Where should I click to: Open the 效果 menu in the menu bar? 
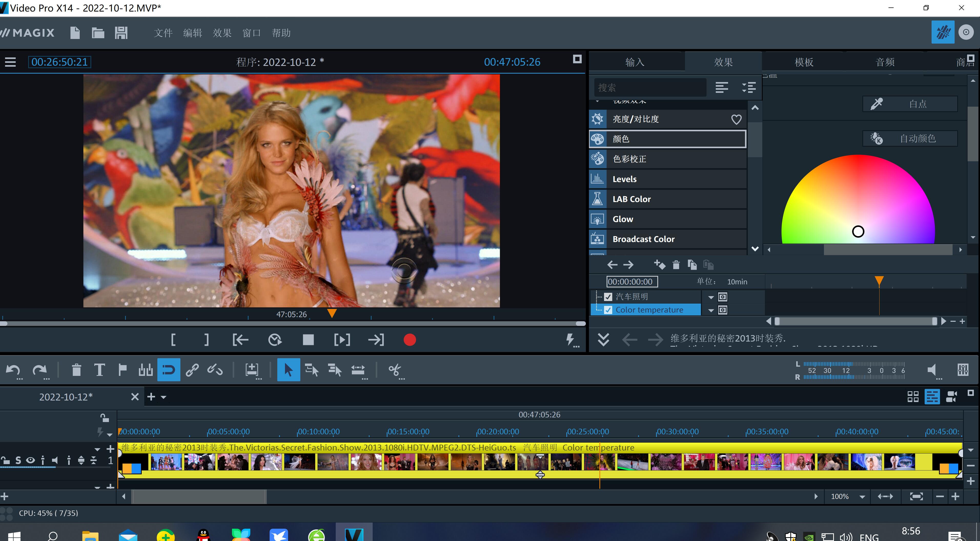(x=222, y=33)
